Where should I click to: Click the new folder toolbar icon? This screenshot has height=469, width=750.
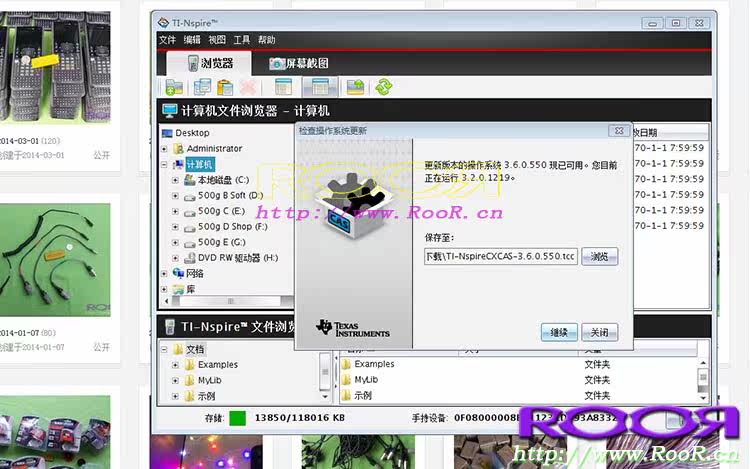coord(174,87)
